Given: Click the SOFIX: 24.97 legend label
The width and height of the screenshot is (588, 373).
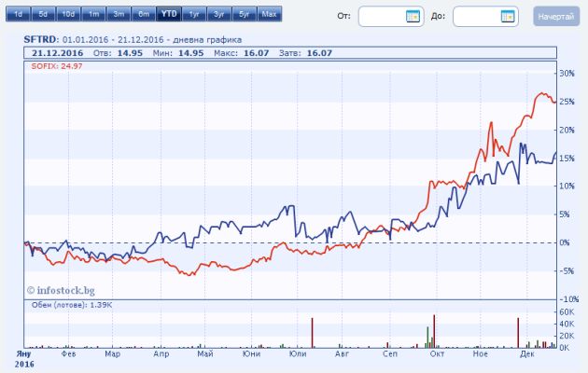Looking at the screenshot, I should click(x=57, y=66).
